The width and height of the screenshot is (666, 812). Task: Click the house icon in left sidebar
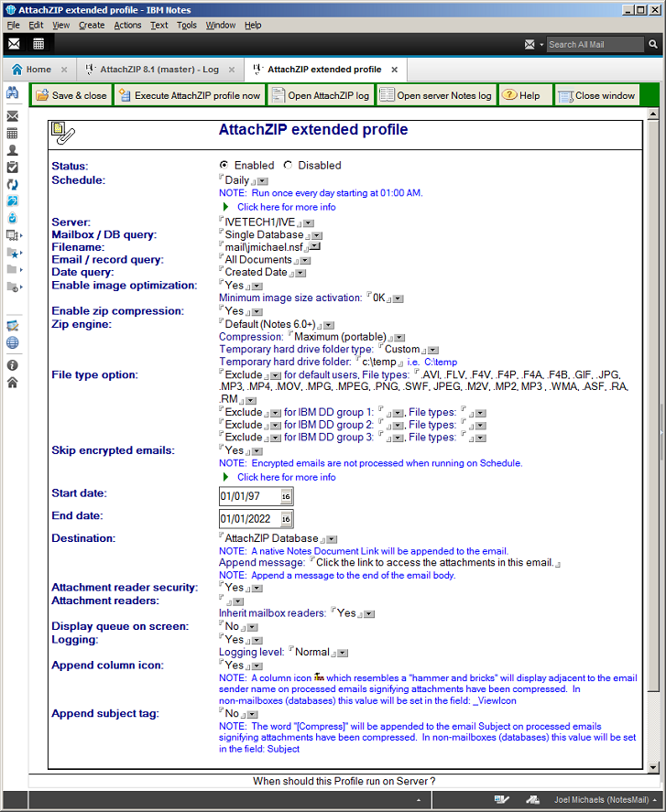tap(13, 383)
